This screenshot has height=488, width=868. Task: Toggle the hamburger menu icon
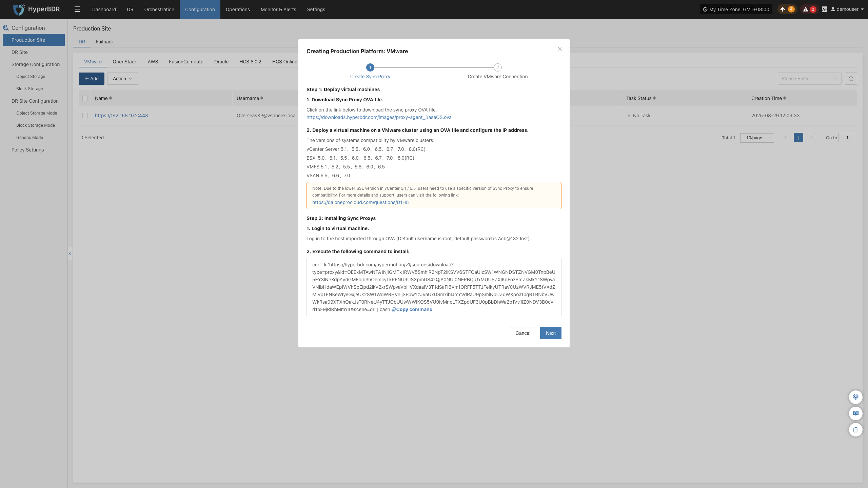(x=77, y=9)
